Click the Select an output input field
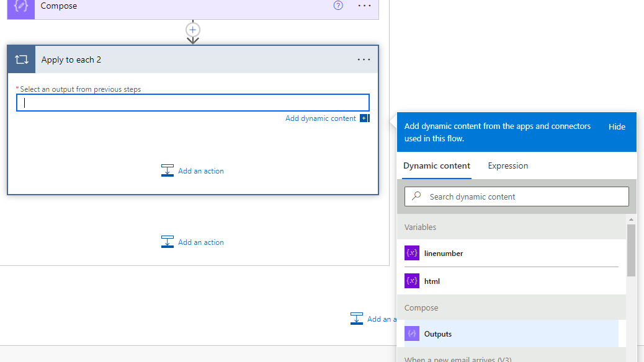The height and width of the screenshot is (362, 644). (x=192, y=102)
